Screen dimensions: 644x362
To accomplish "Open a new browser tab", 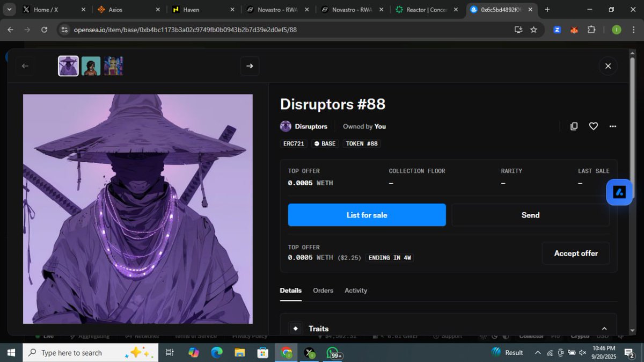I will coord(547,10).
